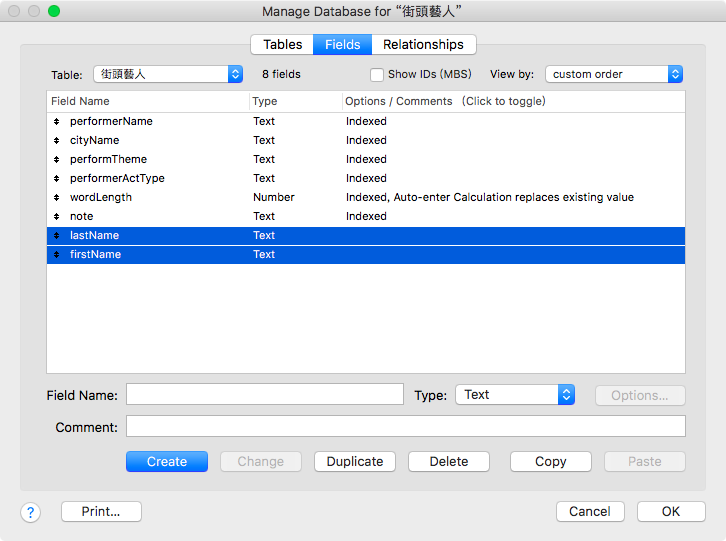
Task: Click the Copy button
Action: click(551, 461)
